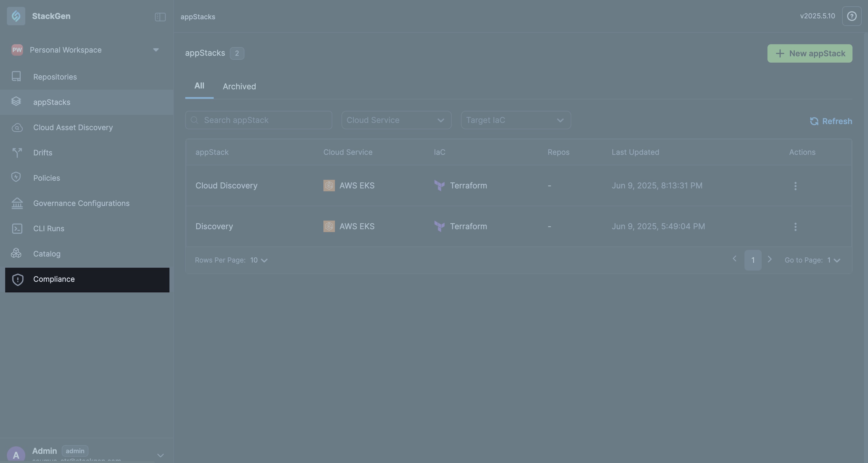Viewport: 868px width, 463px height.
Task: Switch to the All tab
Action: (x=199, y=86)
